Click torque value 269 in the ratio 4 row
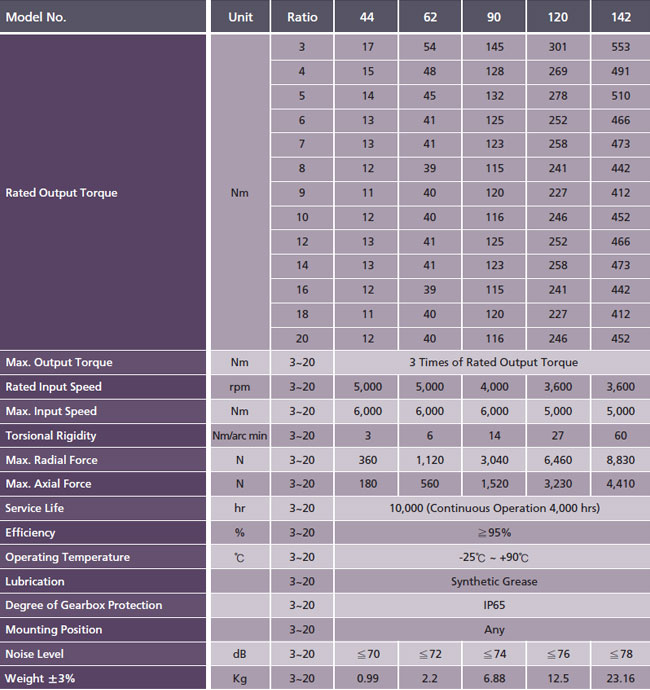 [x=558, y=71]
